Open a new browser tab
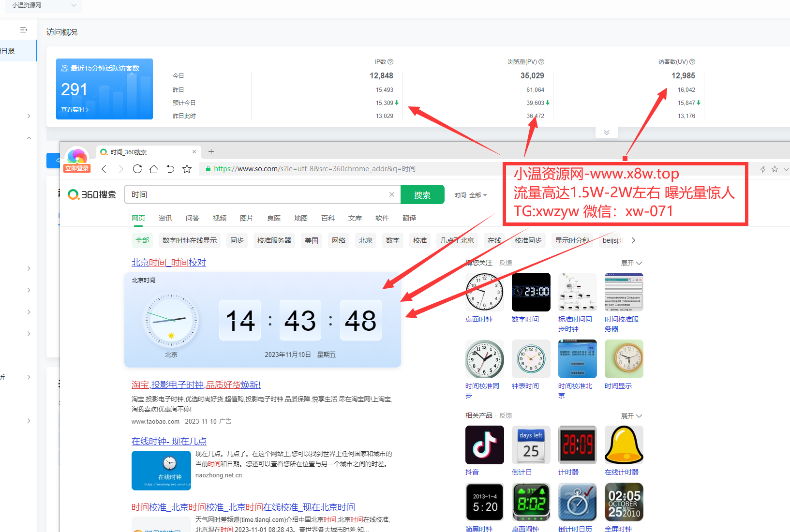790x532 pixels. [211, 151]
